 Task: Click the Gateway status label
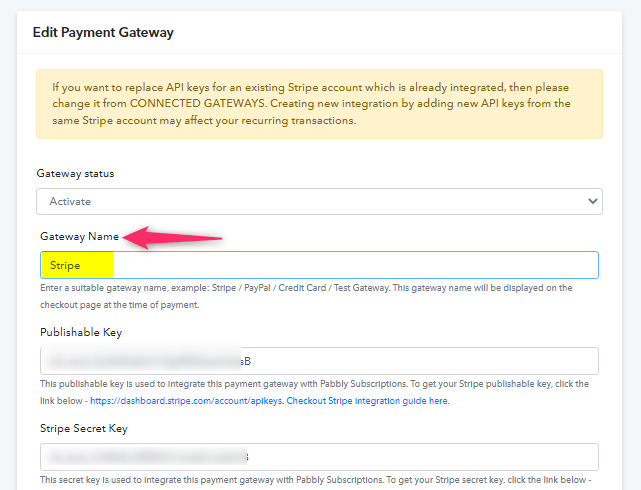[75, 173]
